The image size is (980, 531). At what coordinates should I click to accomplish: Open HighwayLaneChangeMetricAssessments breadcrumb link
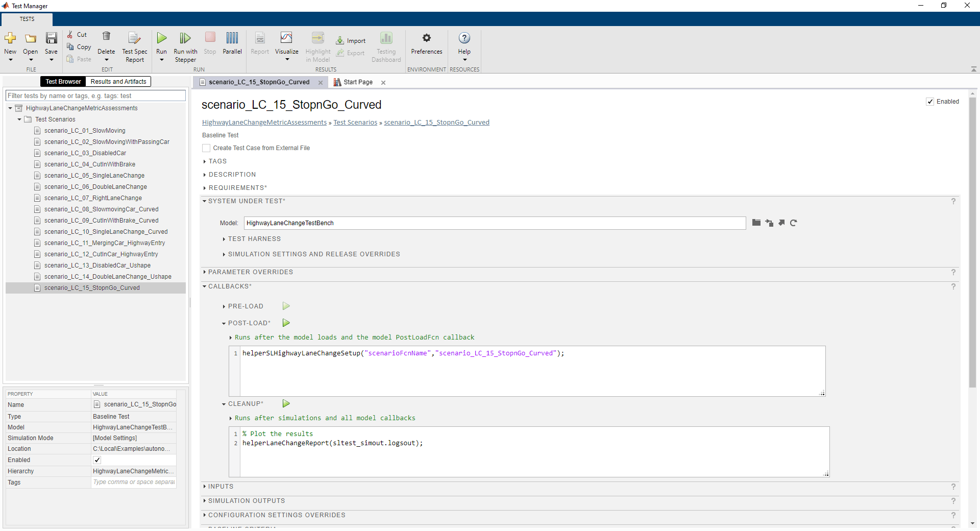pyautogui.click(x=264, y=123)
